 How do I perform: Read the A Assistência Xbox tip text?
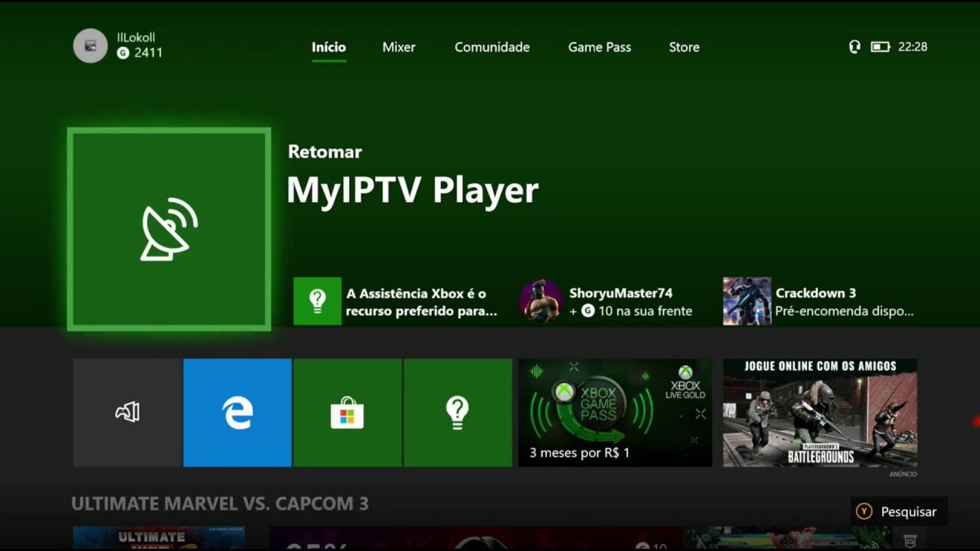pyautogui.click(x=421, y=302)
